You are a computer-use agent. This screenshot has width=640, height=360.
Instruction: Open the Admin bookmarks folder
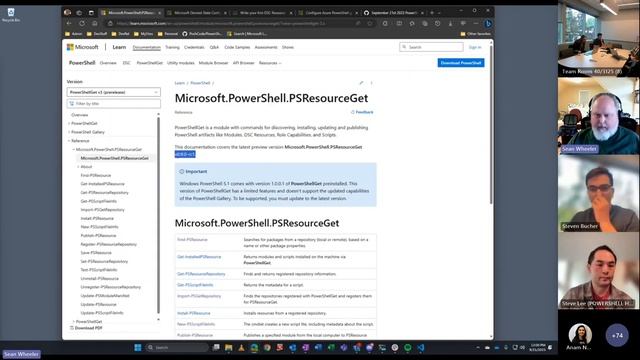73,34
